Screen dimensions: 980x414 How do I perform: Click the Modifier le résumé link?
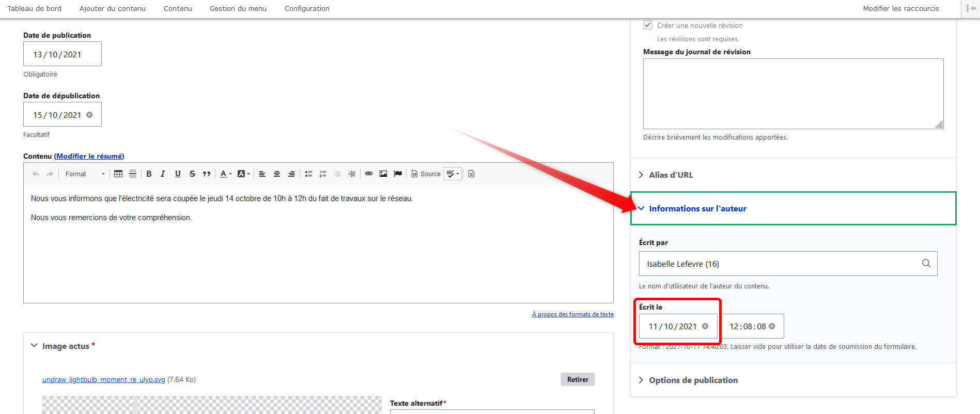[x=89, y=157]
